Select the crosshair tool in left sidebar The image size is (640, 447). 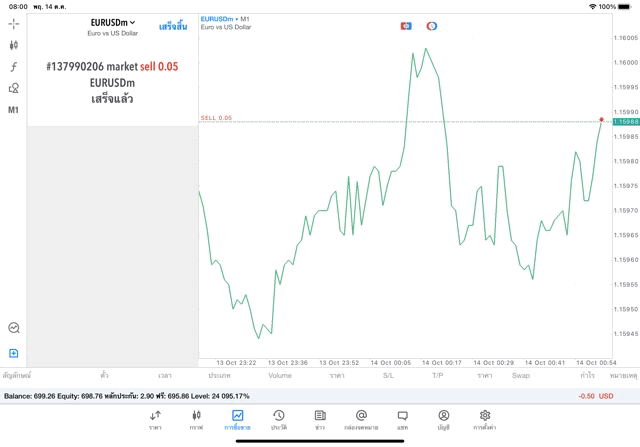coord(13,24)
